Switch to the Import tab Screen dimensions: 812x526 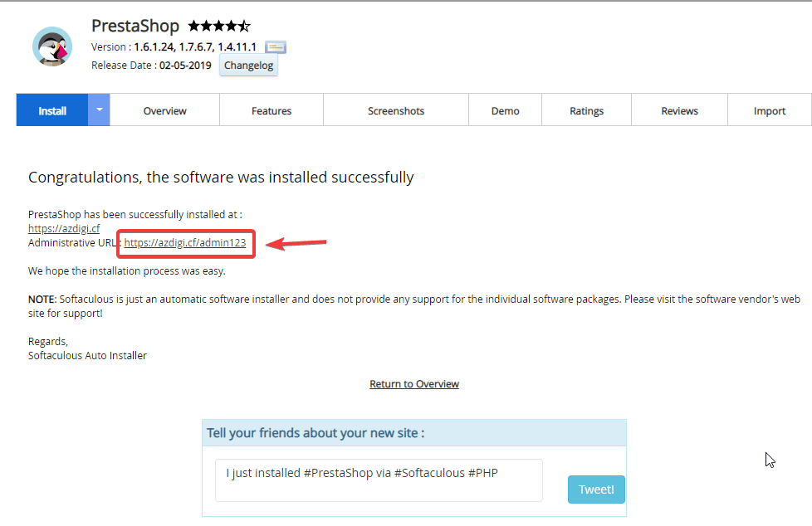point(769,110)
